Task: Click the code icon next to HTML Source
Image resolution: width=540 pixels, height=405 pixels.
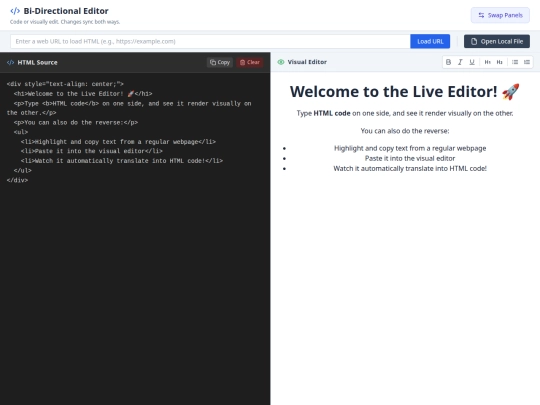Action: click(x=10, y=62)
